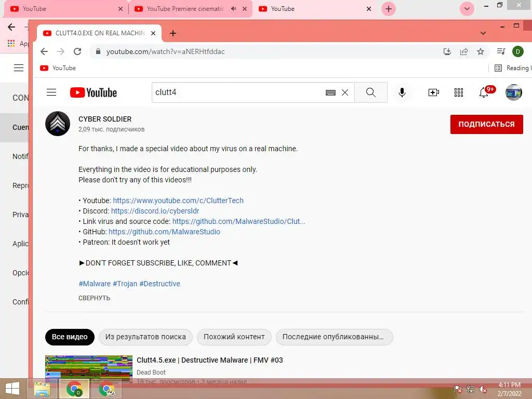Click the magnifier search button
The height and width of the screenshot is (399, 532).
pyautogui.click(x=371, y=92)
